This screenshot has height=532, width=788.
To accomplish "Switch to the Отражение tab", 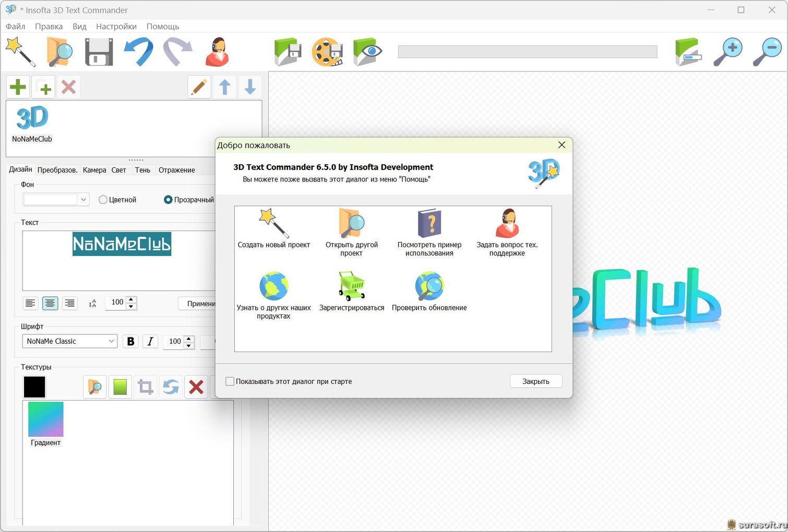I will tap(177, 170).
